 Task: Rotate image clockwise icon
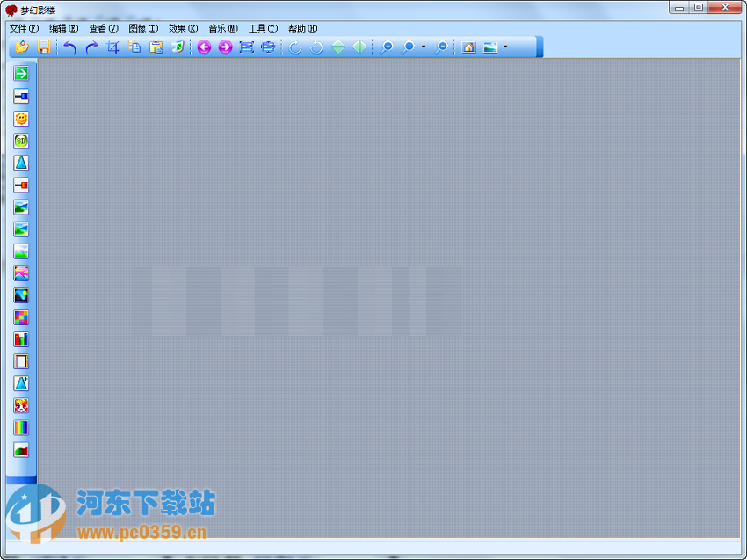pos(295,47)
